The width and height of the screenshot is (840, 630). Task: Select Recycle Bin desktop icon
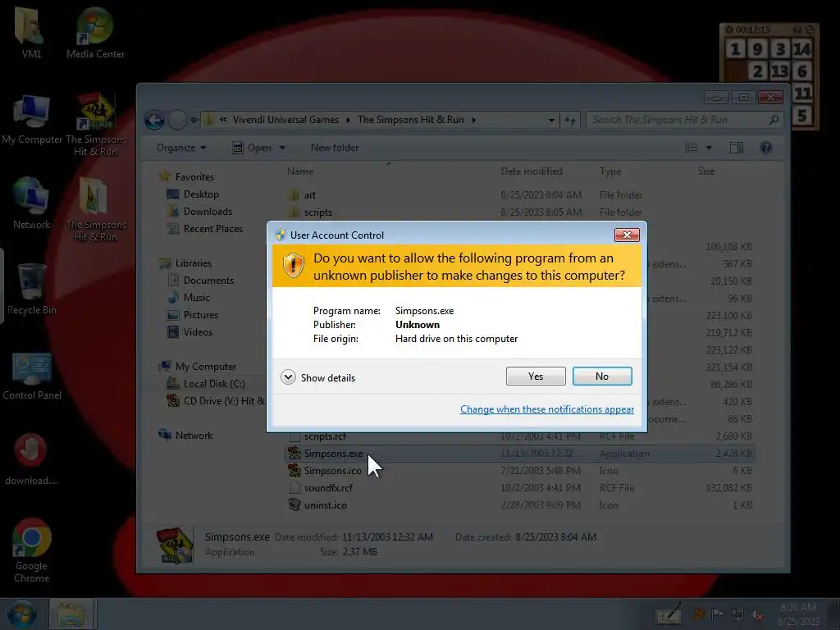point(32,290)
